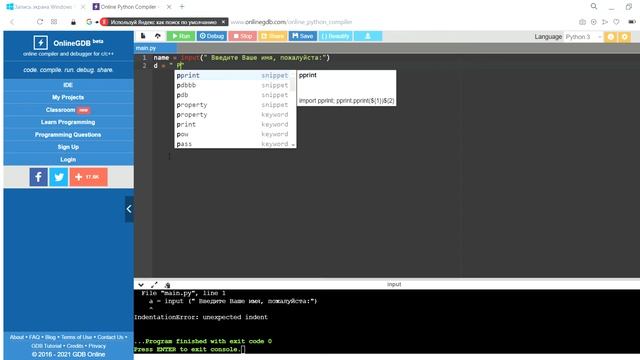The width and height of the screenshot is (640, 360).
Task: Click the orange info icon next to Language
Action: tap(611, 37)
